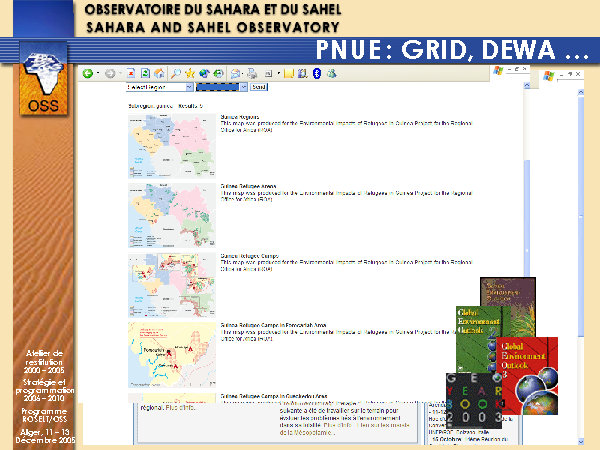Click scroll-up arrow of rear window scrollbar
The image size is (600, 450).
pyautogui.click(x=580, y=92)
